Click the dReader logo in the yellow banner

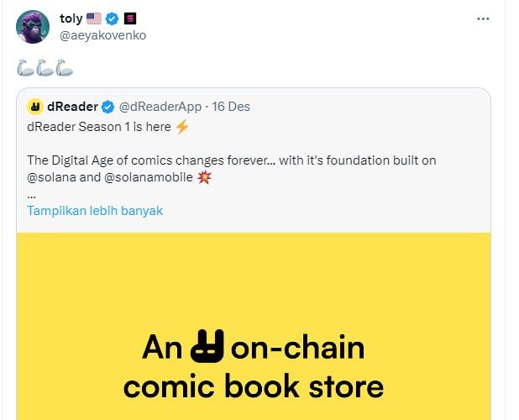207,346
